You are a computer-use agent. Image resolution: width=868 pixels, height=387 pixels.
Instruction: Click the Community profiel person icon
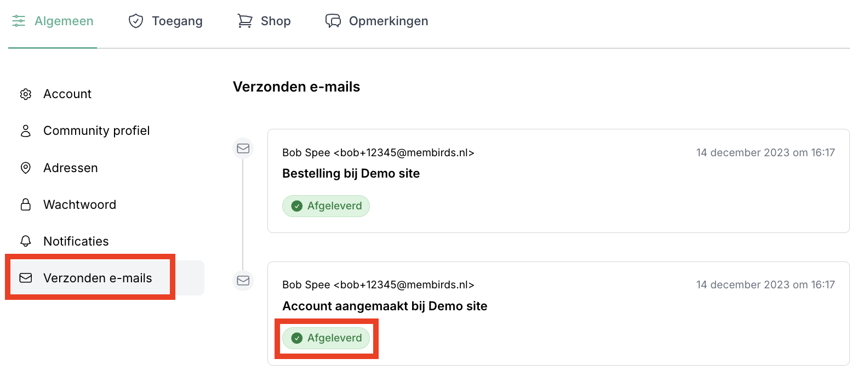point(26,131)
